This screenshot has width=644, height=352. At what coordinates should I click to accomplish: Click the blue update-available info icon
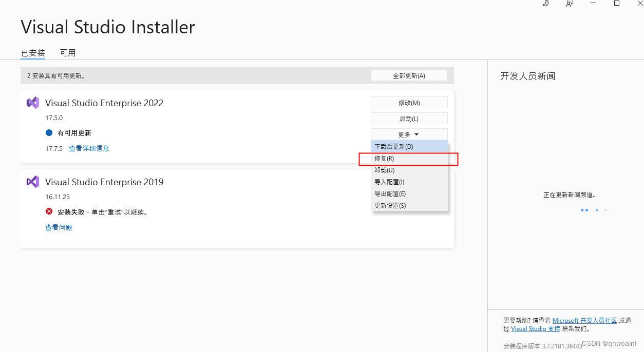[49, 133]
